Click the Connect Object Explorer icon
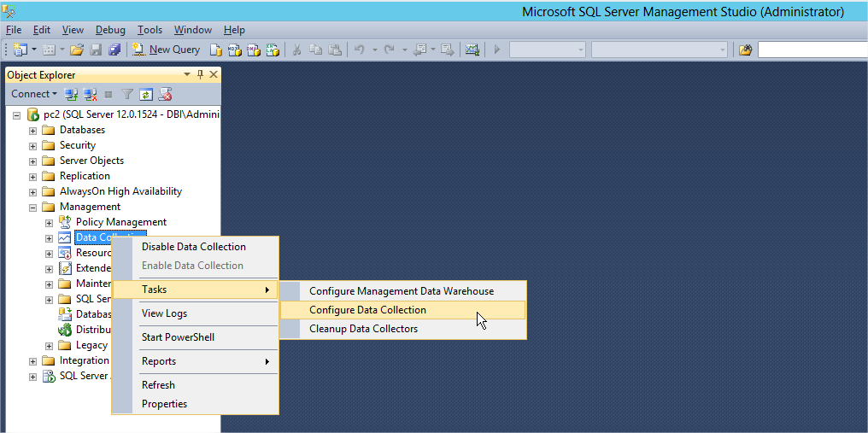 [x=70, y=94]
